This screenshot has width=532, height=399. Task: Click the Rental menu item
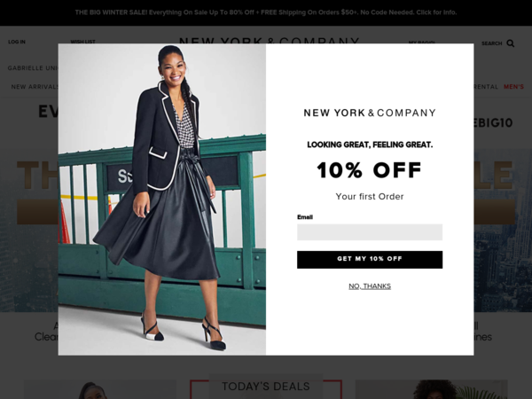point(486,87)
